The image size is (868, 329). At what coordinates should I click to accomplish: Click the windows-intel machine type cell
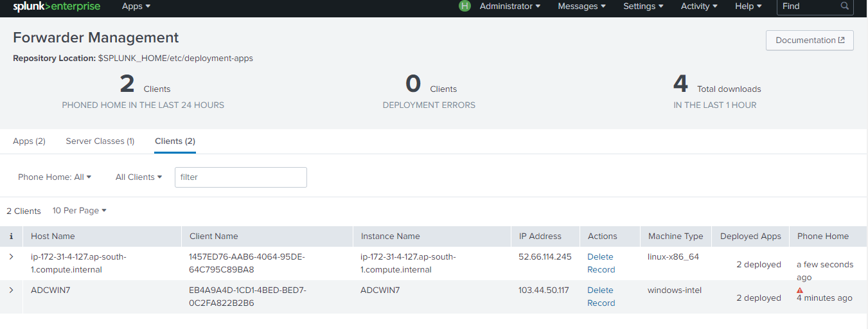click(x=675, y=290)
